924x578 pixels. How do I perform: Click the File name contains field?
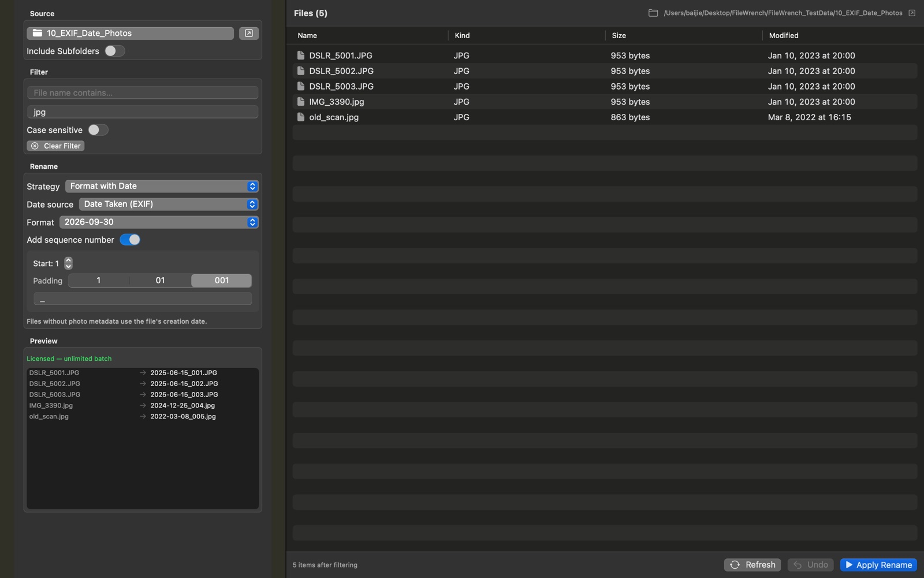pos(143,92)
